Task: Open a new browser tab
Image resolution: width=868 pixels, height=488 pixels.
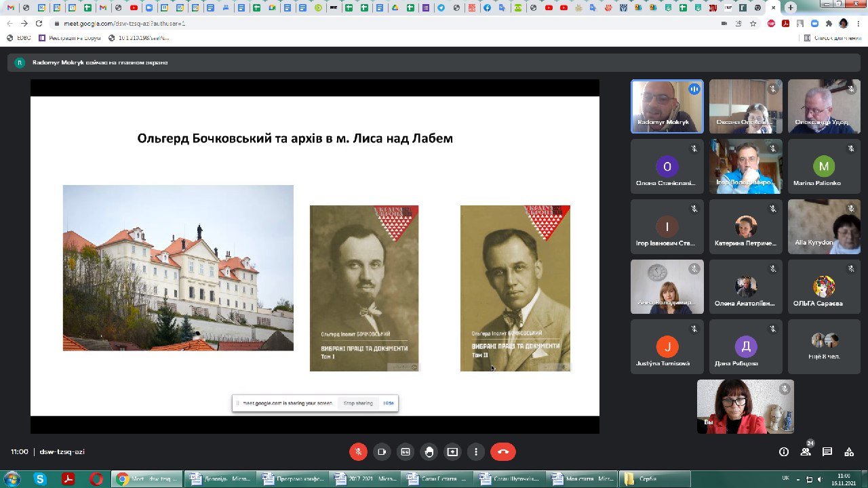Action: 791,7
